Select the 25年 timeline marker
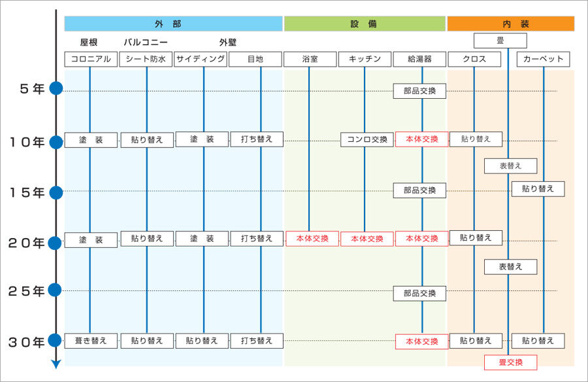 55,290
